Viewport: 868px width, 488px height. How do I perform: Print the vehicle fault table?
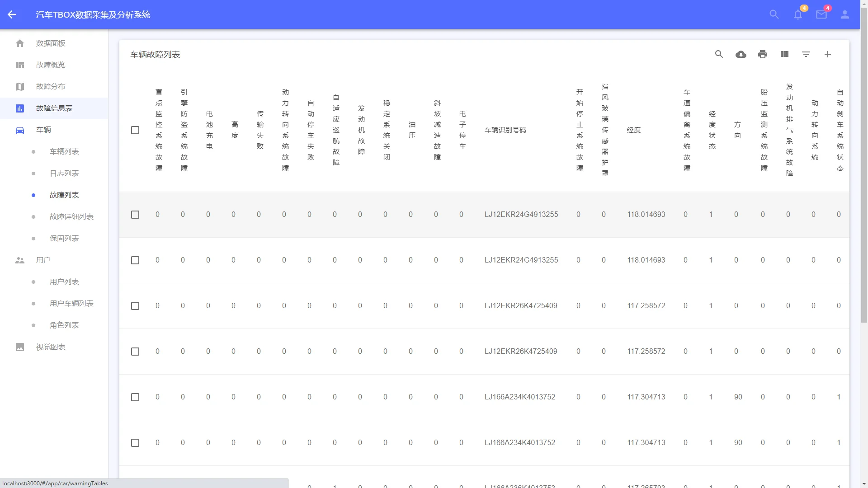click(x=763, y=54)
